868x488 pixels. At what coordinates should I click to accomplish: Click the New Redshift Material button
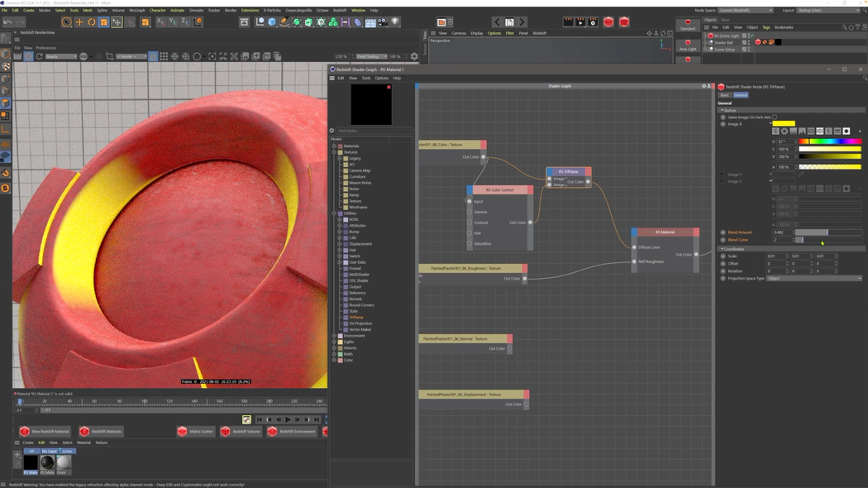tap(45, 431)
